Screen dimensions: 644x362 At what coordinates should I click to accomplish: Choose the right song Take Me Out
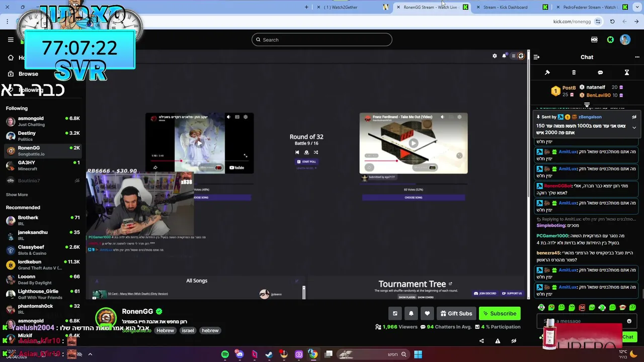tap(413, 198)
